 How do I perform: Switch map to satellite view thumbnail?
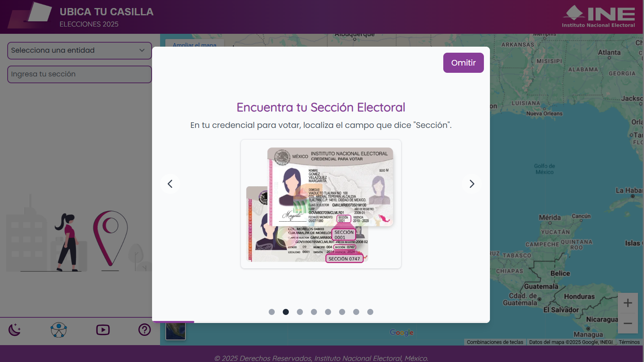click(176, 331)
